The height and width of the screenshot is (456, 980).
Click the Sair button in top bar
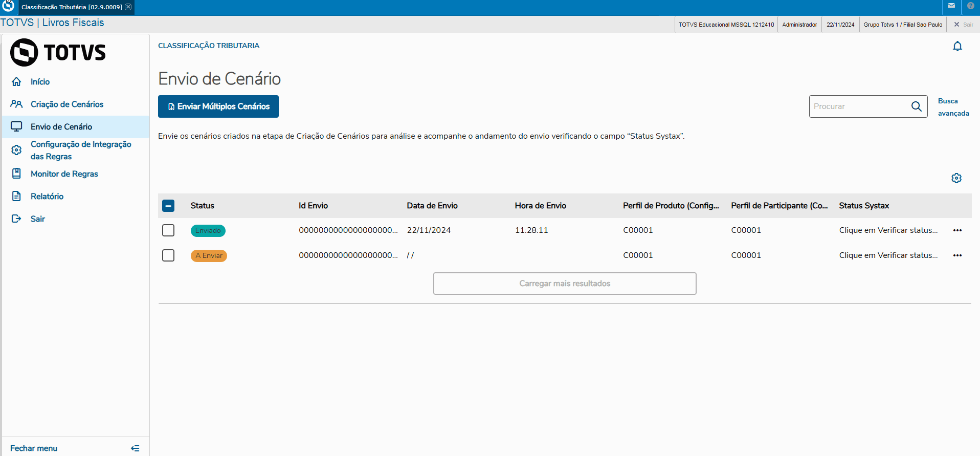point(964,25)
